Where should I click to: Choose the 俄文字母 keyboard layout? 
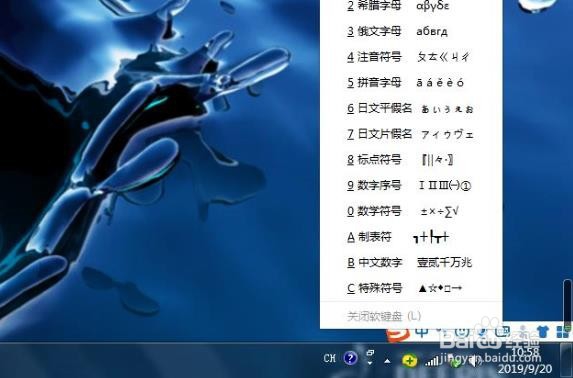[x=411, y=31]
